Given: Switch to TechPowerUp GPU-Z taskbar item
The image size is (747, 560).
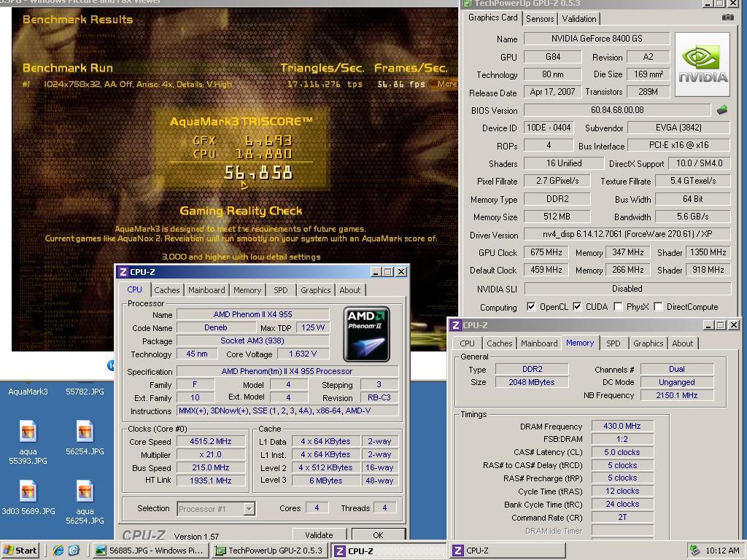Looking at the screenshot, I should (x=270, y=551).
